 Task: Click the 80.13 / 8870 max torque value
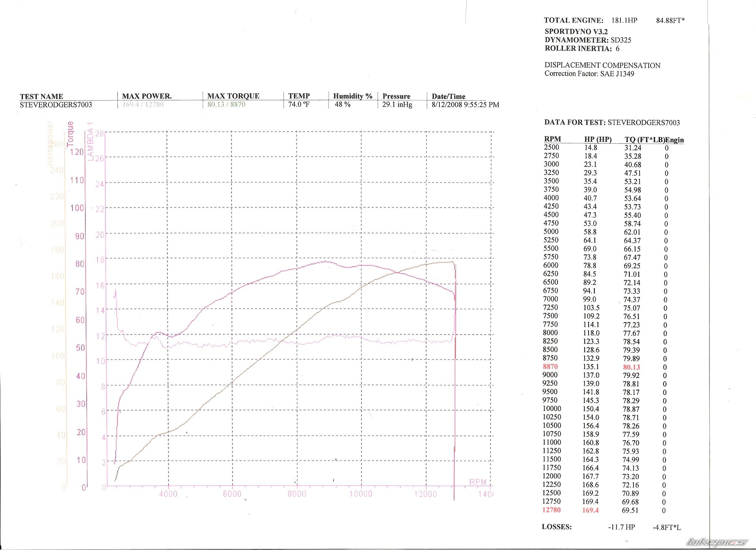[x=226, y=104]
